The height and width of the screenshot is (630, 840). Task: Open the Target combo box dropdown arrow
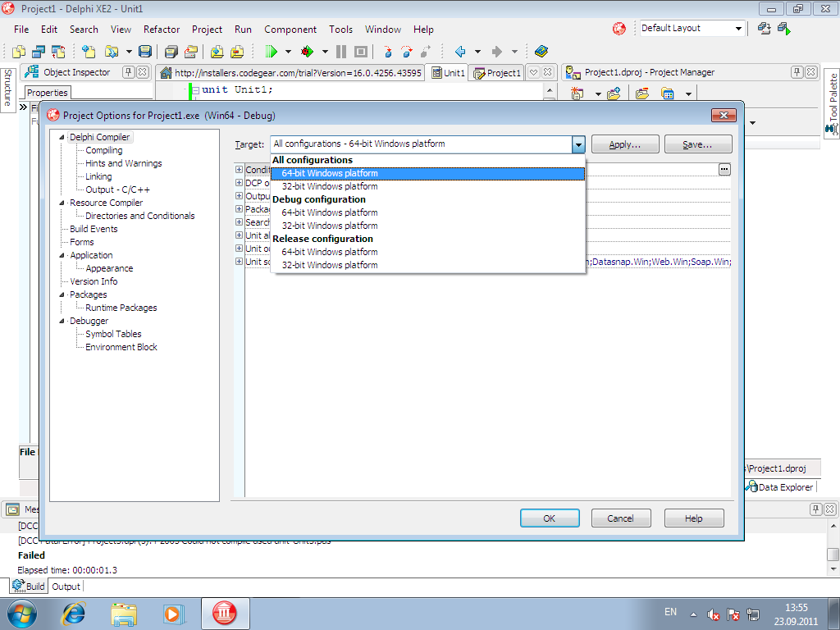tap(578, 144)
